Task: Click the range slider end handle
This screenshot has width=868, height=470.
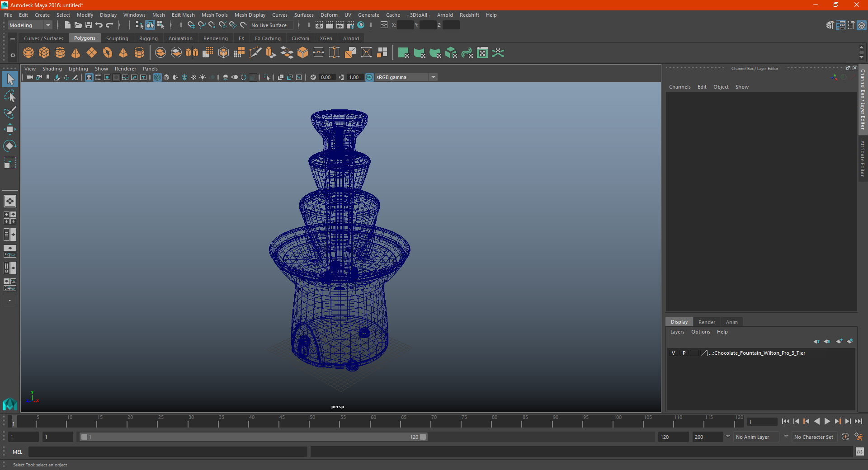Action: tap(423, 437)
